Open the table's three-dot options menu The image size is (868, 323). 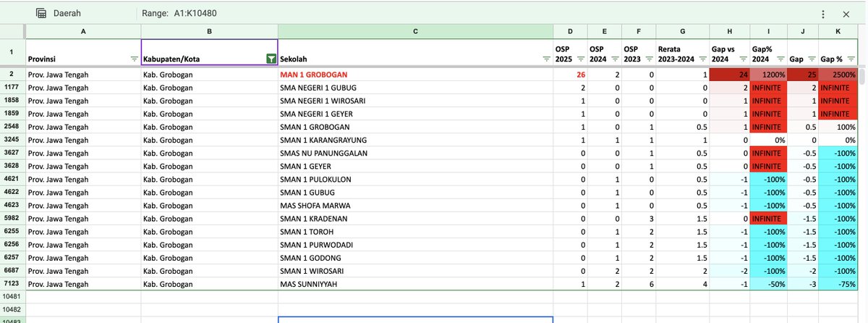pyautogui.click(x=822, y=14)
